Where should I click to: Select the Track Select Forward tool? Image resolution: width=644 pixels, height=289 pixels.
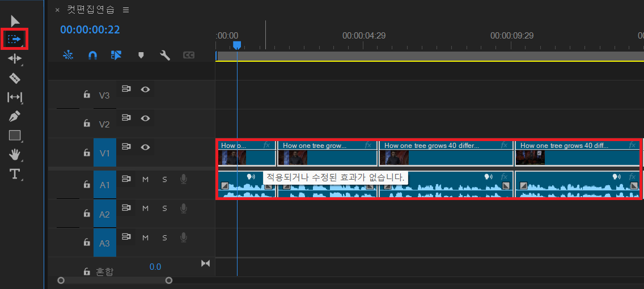(x=14, y=40)
